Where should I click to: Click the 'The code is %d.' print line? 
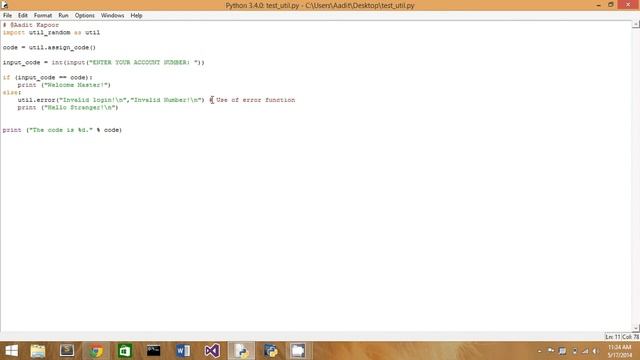(x=62, y=130)
